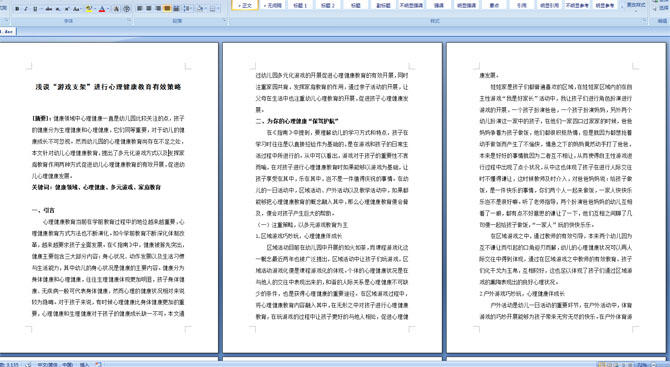The height and width of the screenshot is (367, 670).
Task: Center align the text
Action: pos(149,8)
